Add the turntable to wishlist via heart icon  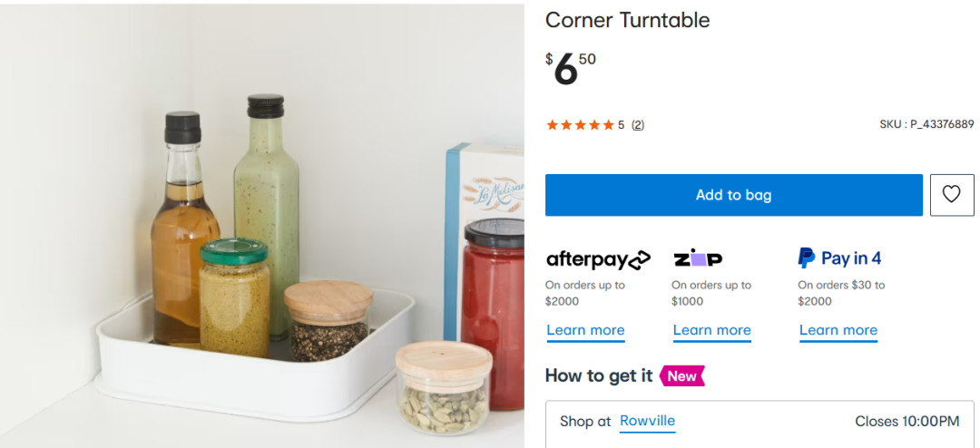click(951, 195)
